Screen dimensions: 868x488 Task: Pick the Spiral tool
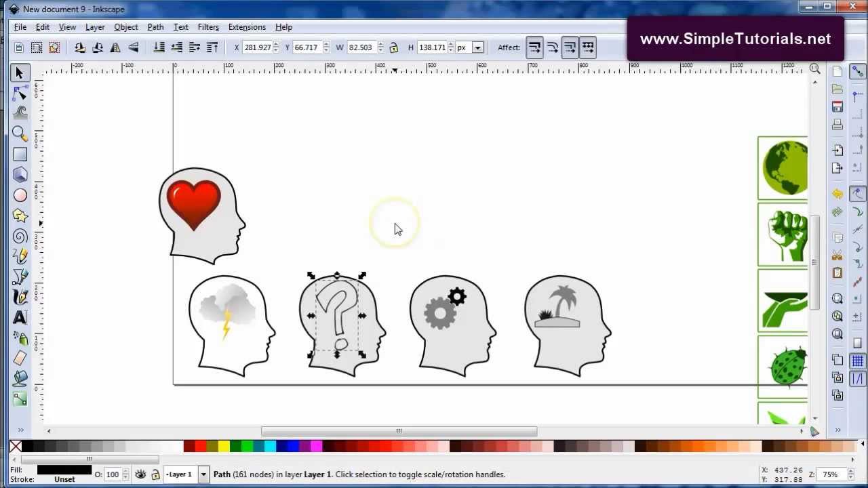coord(20,235)
